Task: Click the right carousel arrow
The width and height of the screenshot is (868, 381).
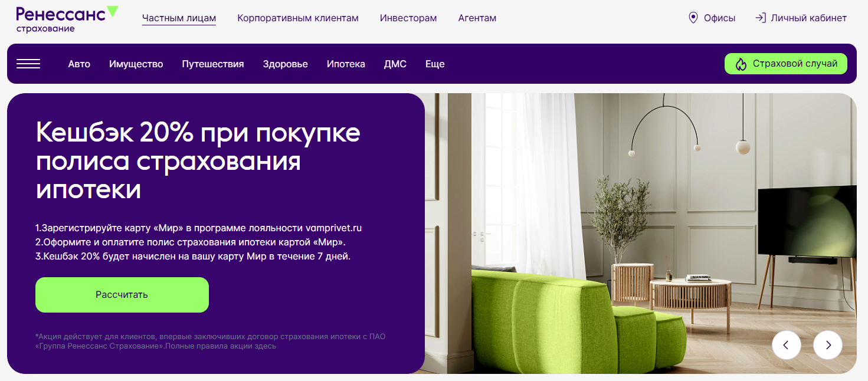Action: (x=828, y=345)
